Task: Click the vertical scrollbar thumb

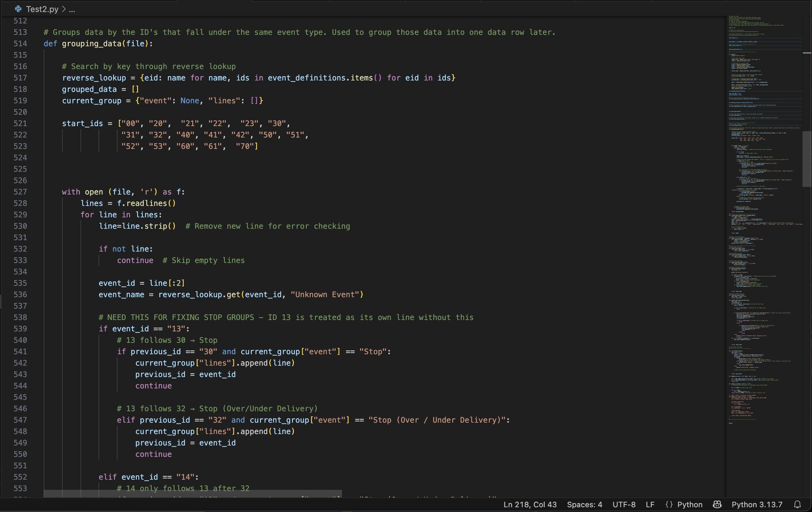Action: [x=807, y=159]
